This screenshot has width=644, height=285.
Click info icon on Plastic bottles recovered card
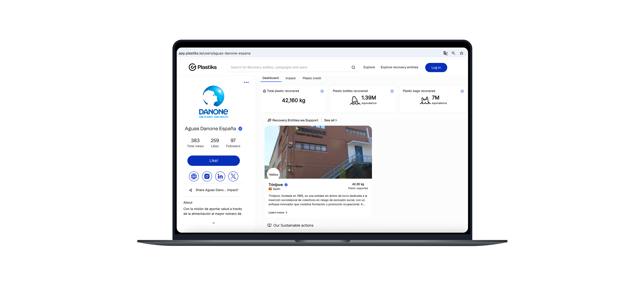(392, 91)
